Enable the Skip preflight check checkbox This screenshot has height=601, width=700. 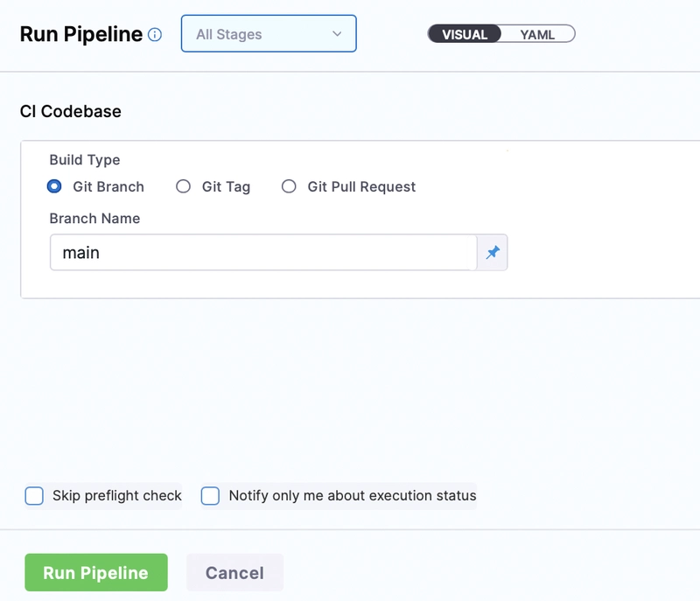coord(34,496)
